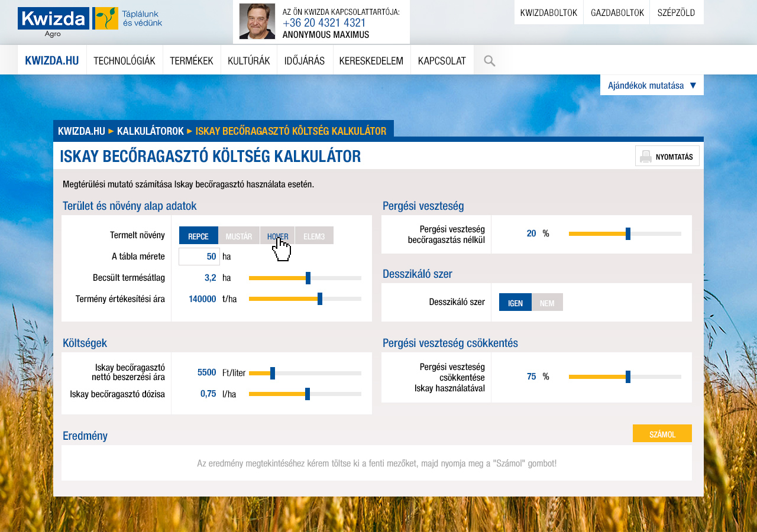Screen dimensions: 757x532
Task: Click the Pergési veszteség csökkentése slider handle
Action: 628,377
